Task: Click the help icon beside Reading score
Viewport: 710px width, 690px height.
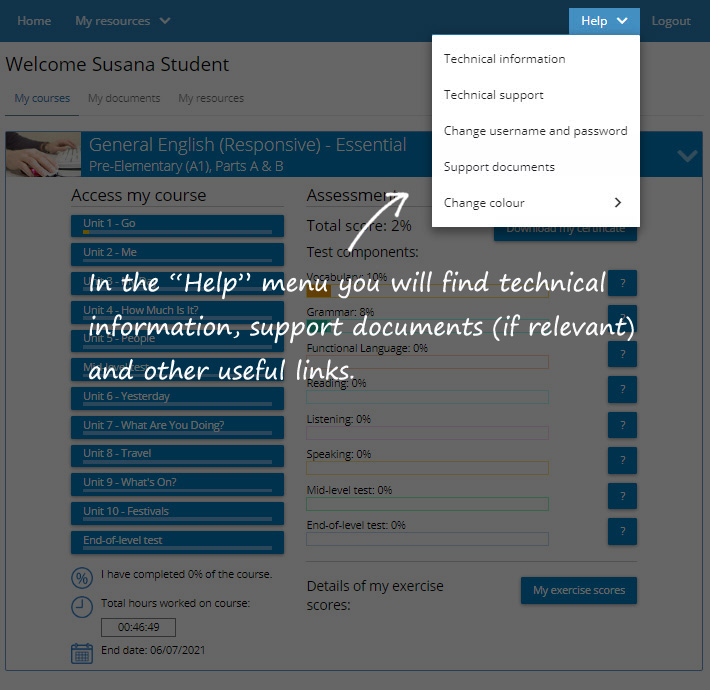Action: point(622,389)
